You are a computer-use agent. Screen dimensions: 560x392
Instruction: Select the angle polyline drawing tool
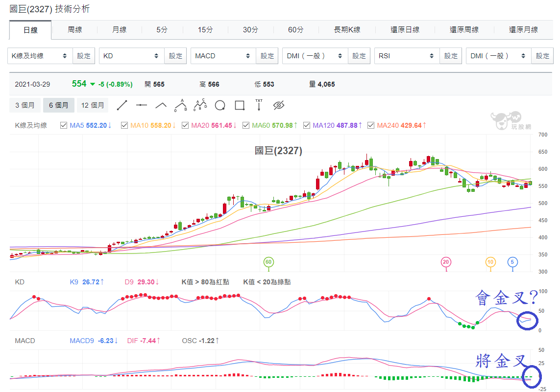click(x=161, y=105)
